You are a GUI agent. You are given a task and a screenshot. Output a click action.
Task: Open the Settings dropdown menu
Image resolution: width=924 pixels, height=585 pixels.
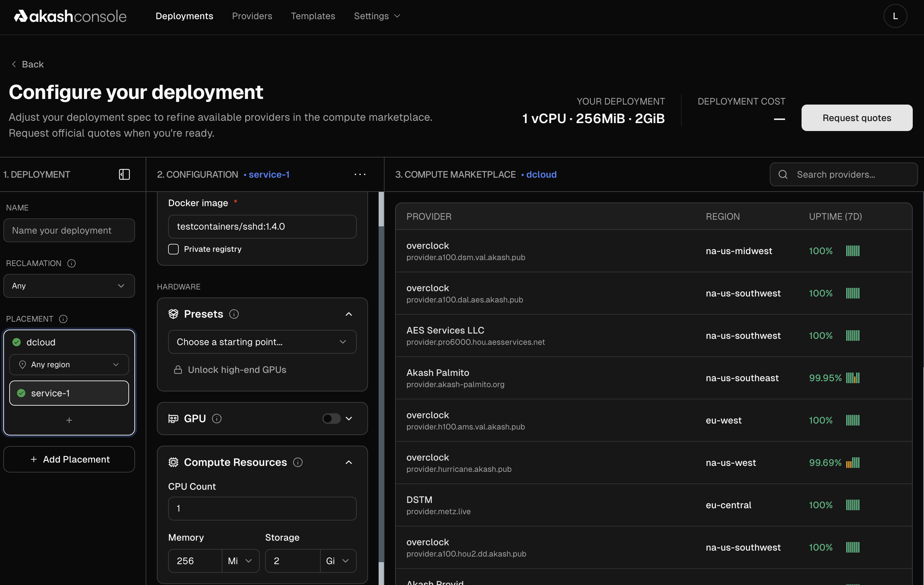(x=377, y=16)
